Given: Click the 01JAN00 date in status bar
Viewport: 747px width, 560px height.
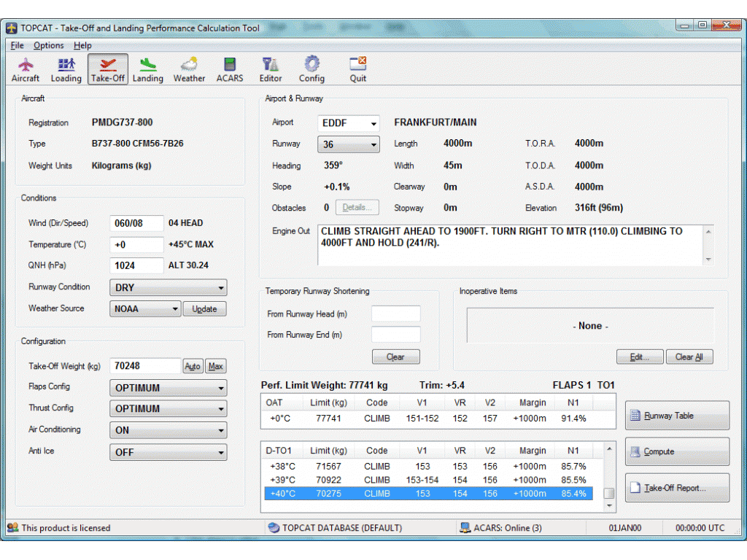Looking at the screenshot, I should (x=624, y=528).
